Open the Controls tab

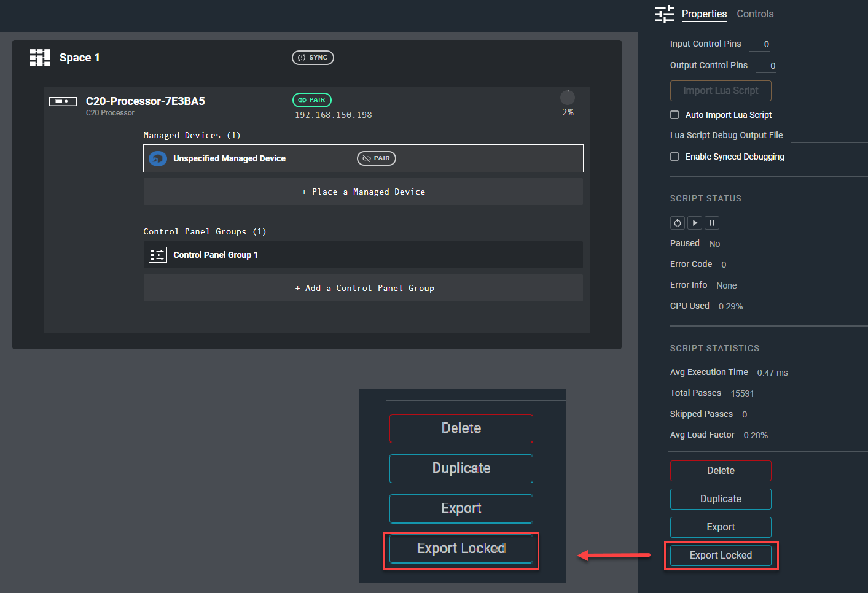click(x=755, y=14)
